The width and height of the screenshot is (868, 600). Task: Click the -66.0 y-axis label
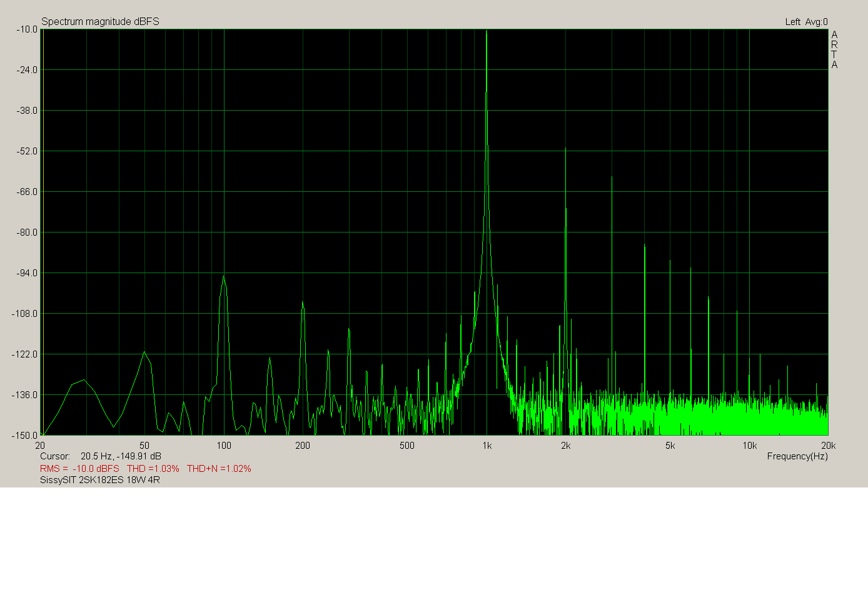coord(26,192)
